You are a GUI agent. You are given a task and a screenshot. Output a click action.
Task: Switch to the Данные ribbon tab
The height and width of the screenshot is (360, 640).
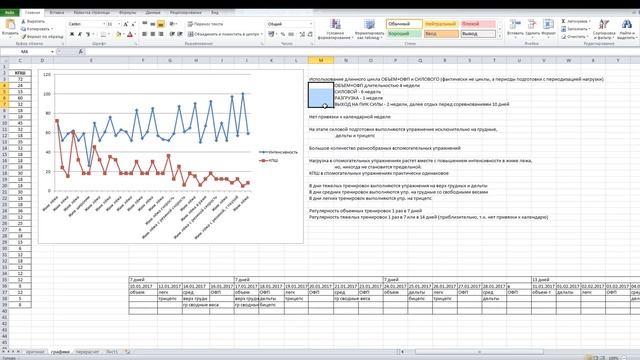(153, 13)
